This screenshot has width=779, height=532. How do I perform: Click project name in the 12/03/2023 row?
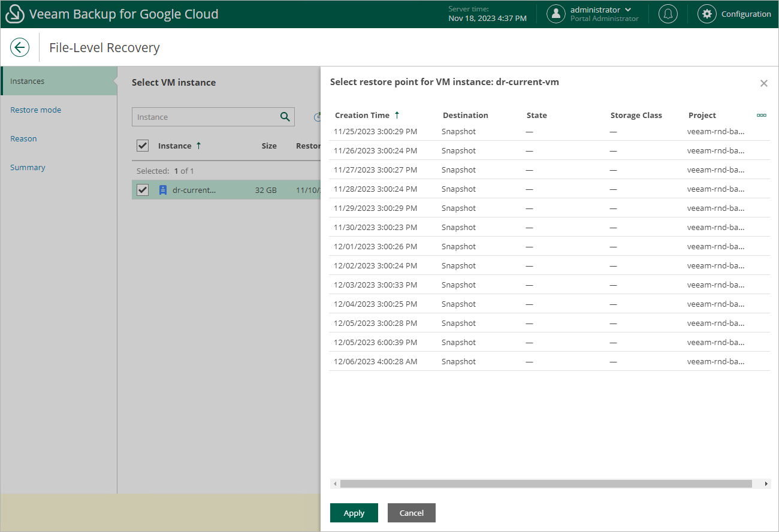click(716, 285)
